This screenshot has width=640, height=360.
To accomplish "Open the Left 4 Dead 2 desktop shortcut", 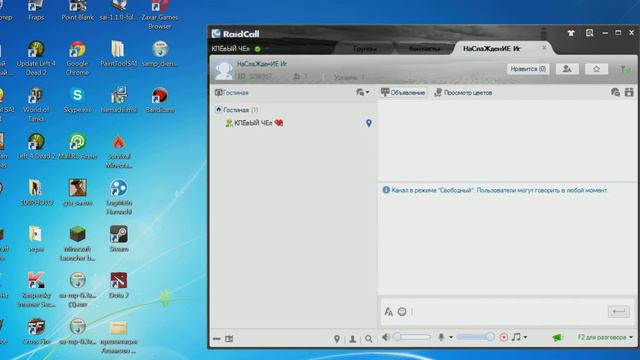I will click(x=36, y=146).
